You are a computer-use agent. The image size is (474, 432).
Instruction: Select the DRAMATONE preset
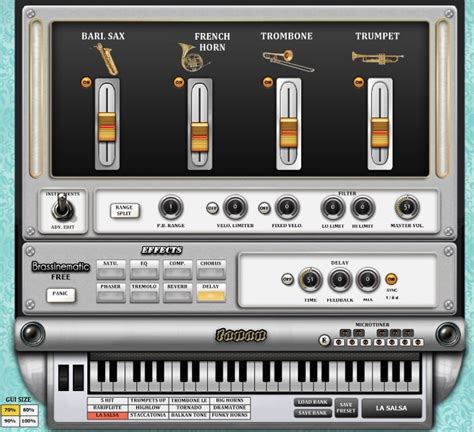[x=230, y=408]
